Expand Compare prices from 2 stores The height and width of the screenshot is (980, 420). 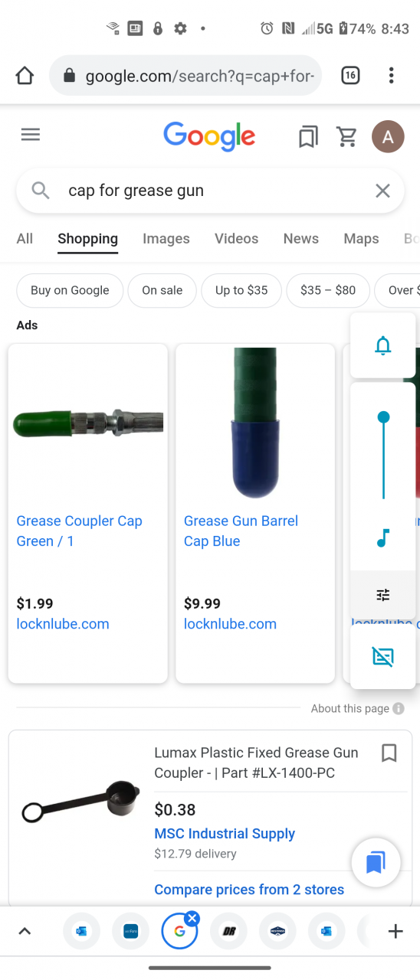249,890
